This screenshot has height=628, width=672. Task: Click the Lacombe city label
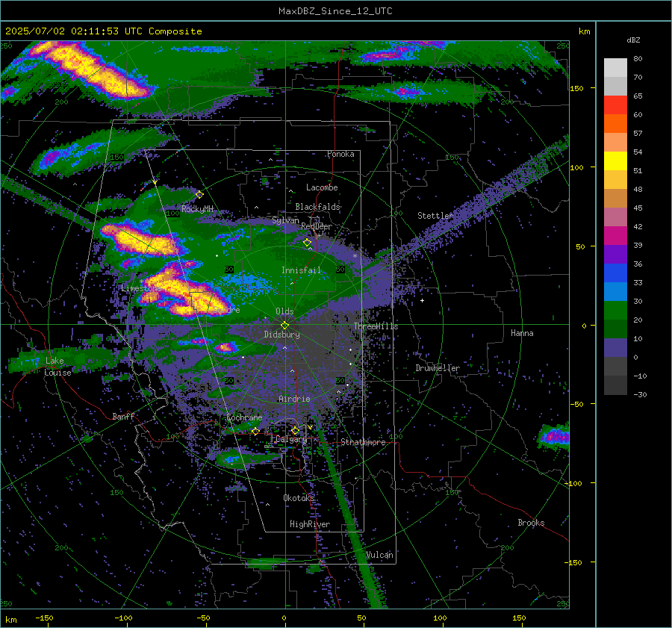tap(322, 187)
